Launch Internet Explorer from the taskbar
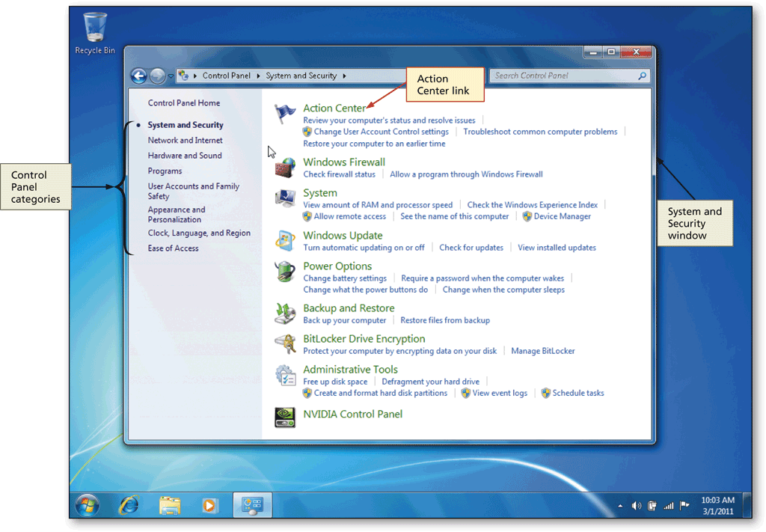 coord(129,505)
